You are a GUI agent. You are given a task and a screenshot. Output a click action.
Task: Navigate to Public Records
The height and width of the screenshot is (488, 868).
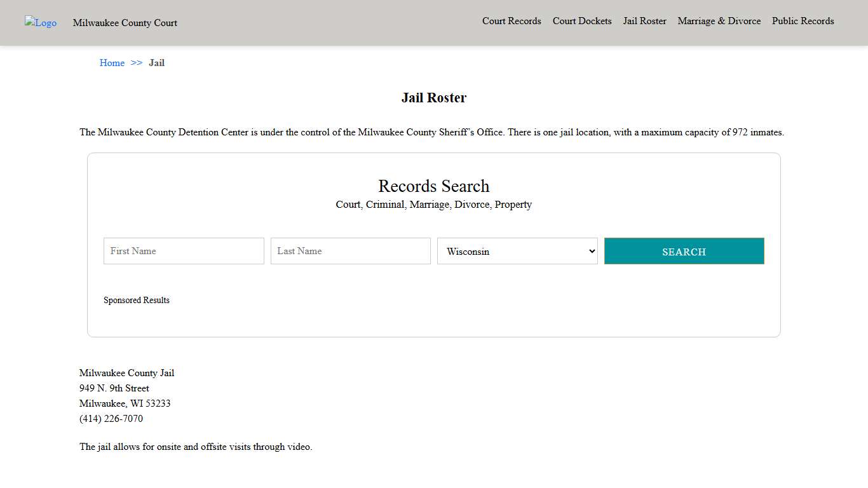[803, 21]
